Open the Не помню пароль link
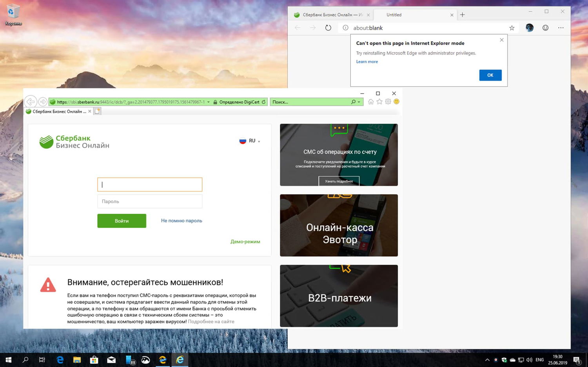The width and height of the screenshot is (588, 367). coord(181,221)
